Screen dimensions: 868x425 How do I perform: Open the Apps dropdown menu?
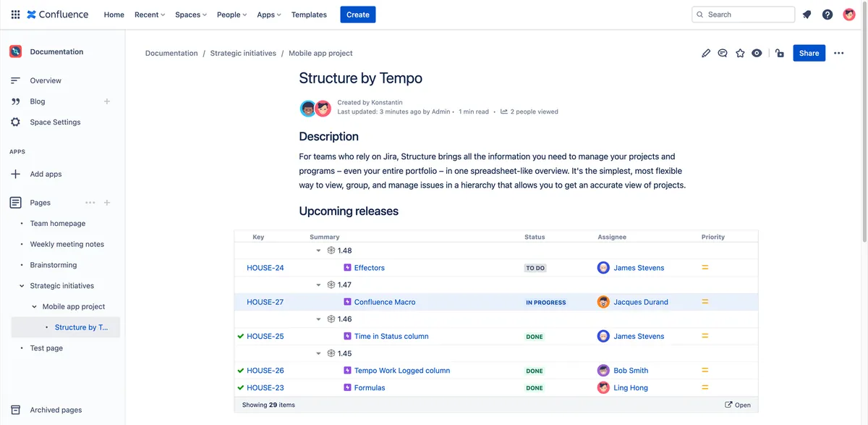269,14
